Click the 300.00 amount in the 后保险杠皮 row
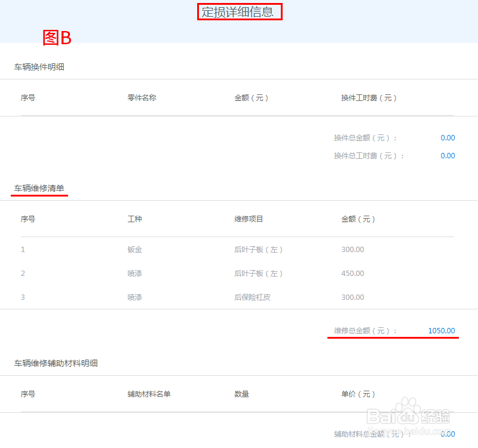The height and width of the screenshot is (448, 478). (x=353, y=297)
